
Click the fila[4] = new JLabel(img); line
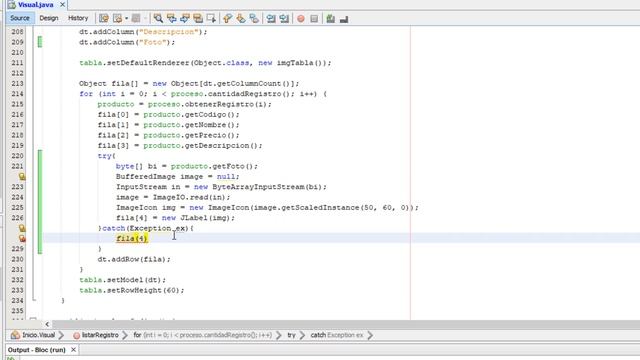(176, 218)
